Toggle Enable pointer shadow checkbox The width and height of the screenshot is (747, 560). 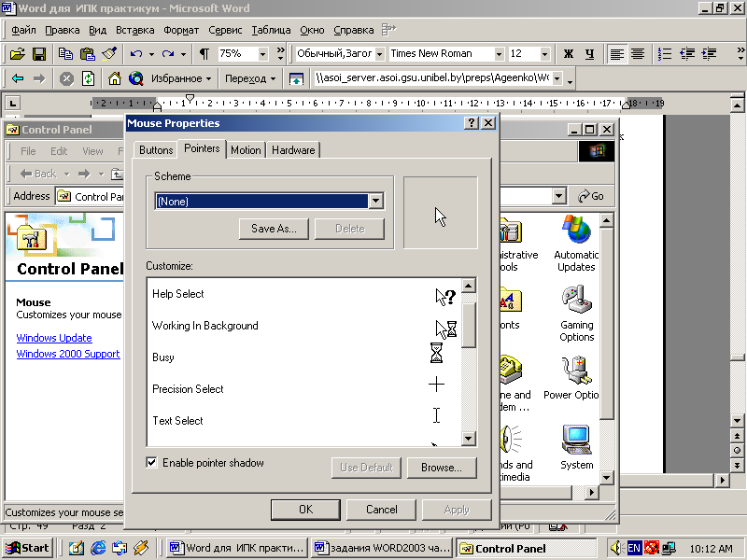pyautogui.click(x=151, y=462)
